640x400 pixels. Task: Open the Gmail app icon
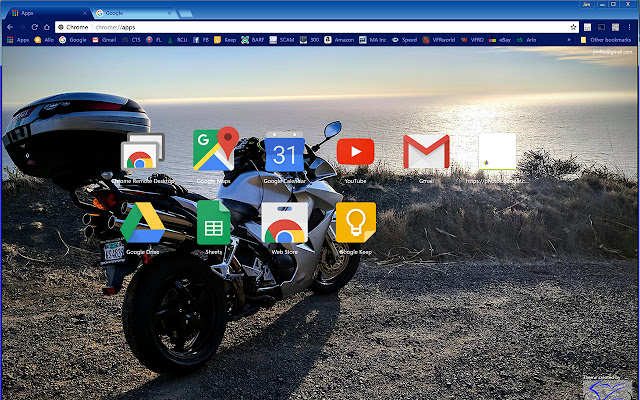pyautogui.click(x=426, y=151)
